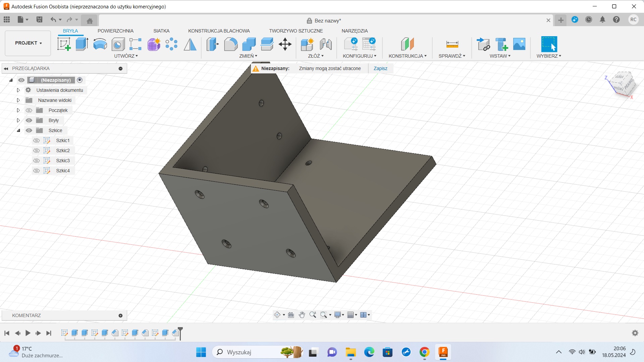Toggle visibility of the Bryły folder

coord(29,120)
